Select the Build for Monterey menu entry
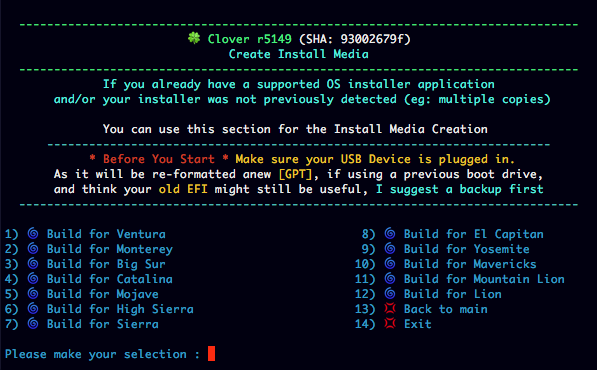 [110, 249]
